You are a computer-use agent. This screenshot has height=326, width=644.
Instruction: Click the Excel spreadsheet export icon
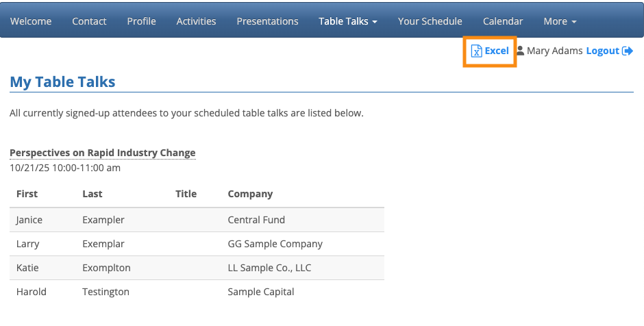pos(476,51)
